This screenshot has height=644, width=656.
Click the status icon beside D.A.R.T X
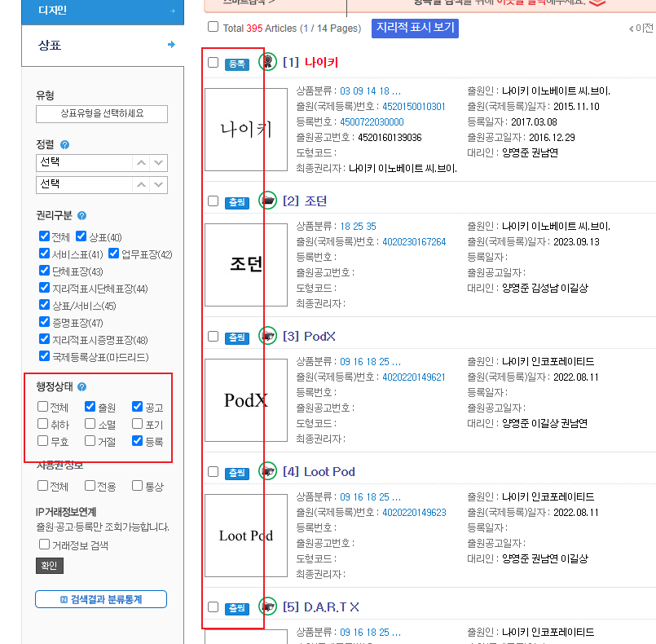point(268,607)
